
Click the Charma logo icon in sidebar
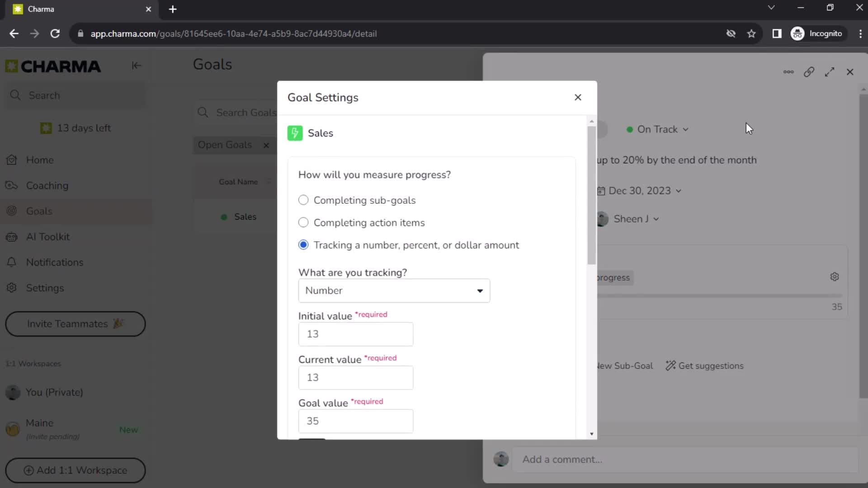click(12, 66)
